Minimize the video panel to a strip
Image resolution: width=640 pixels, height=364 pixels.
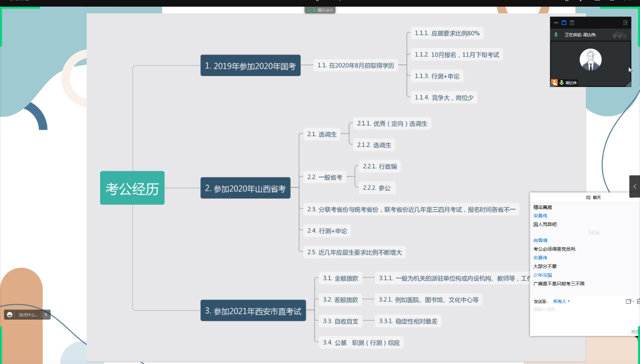pyautogui.click(x=556, y=23)
